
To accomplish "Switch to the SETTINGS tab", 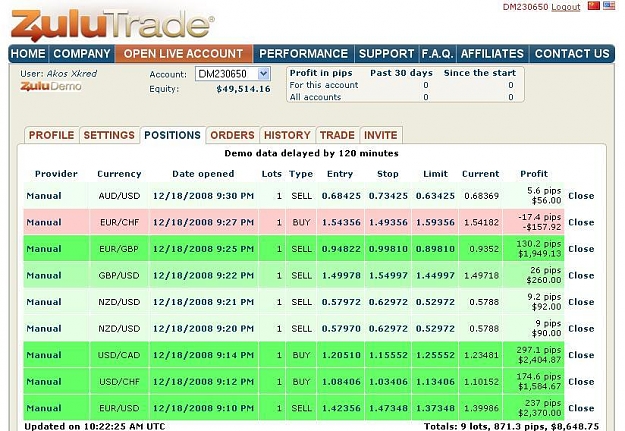I will click(x=109, y=135).
